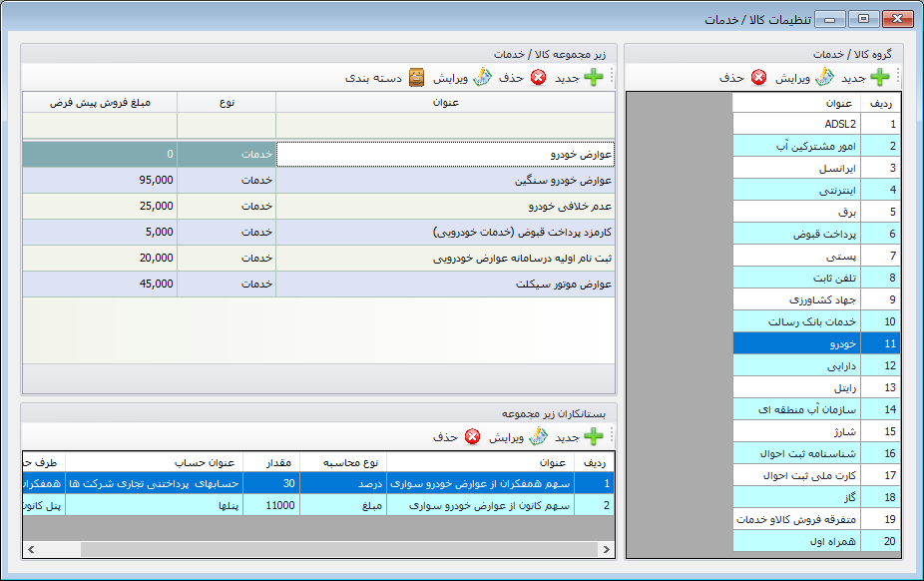Click the creditors table horizontal scrollbar thumb
924x581 pixels.
tap(339, 550)
